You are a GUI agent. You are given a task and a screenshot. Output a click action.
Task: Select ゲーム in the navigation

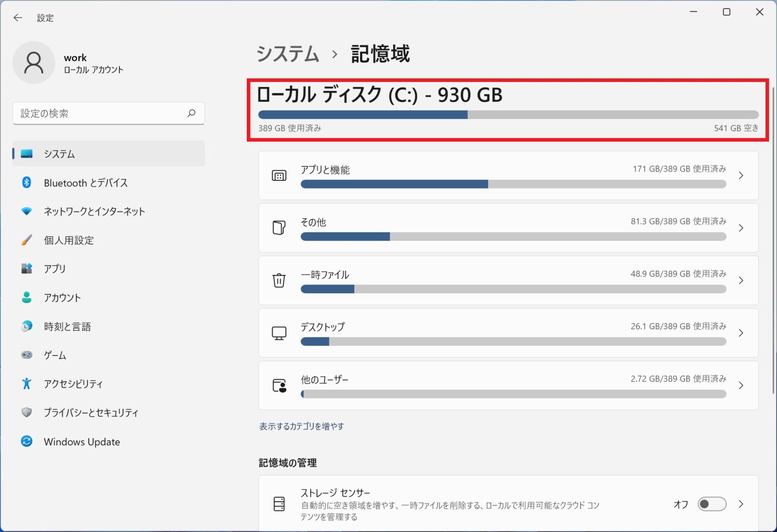[55, 355]
